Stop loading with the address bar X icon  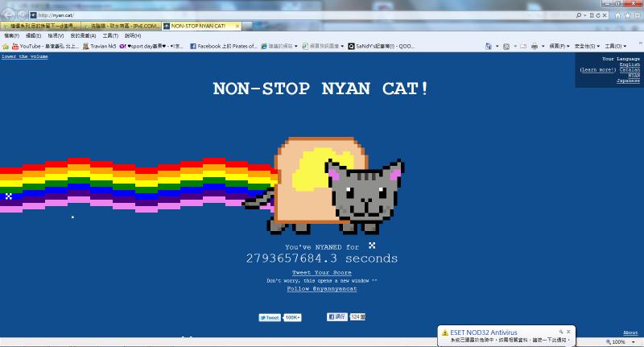point(605,15)
